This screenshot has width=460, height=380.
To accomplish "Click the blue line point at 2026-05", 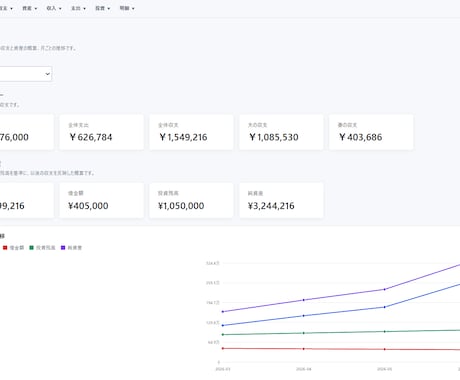I will (x=385, y=307).
